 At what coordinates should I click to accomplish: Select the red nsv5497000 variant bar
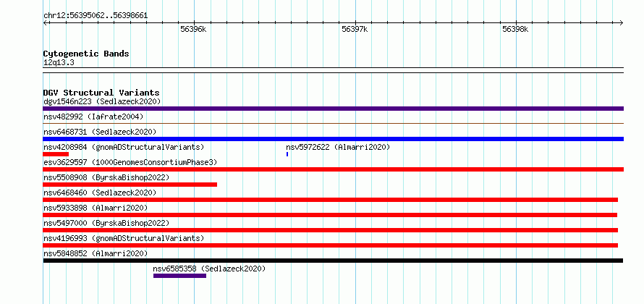pos(330,230)
